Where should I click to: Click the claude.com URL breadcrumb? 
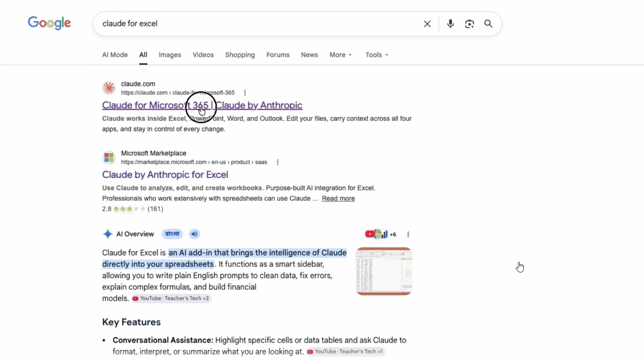coord(178,93)
